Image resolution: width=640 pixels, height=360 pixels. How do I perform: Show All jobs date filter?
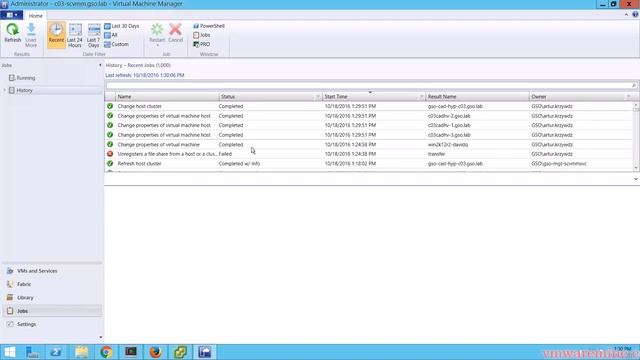[x=111, y=35]
